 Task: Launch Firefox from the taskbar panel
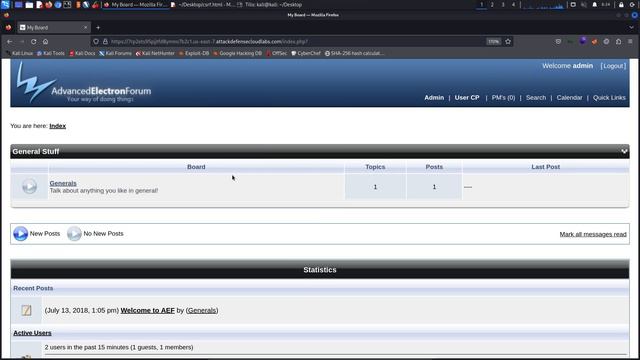tap(49, 5)
